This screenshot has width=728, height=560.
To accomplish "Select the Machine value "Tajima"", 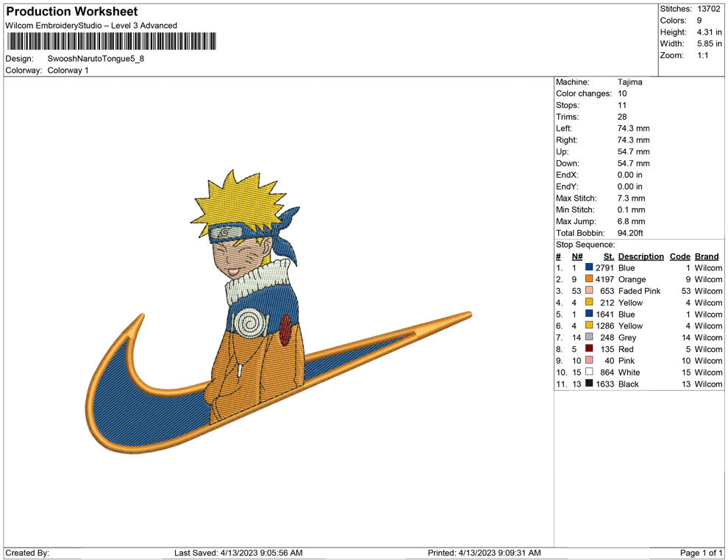I will click(629, 82).
